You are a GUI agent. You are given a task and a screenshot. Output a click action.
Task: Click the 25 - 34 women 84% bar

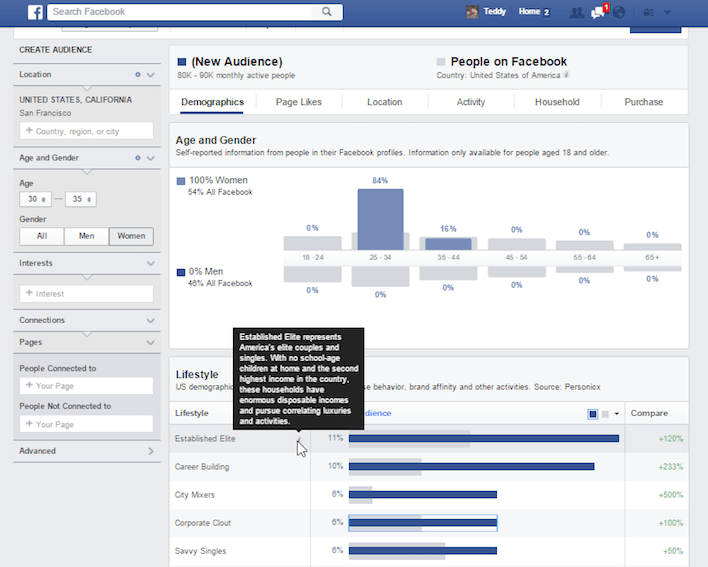tap(381, 219)
